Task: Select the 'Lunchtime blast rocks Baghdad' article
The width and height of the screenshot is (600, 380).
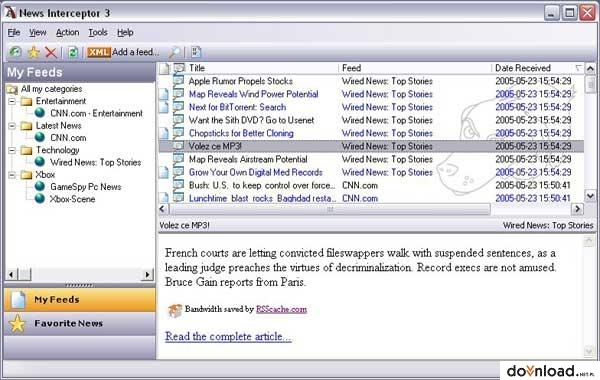Action: [371, 198]
